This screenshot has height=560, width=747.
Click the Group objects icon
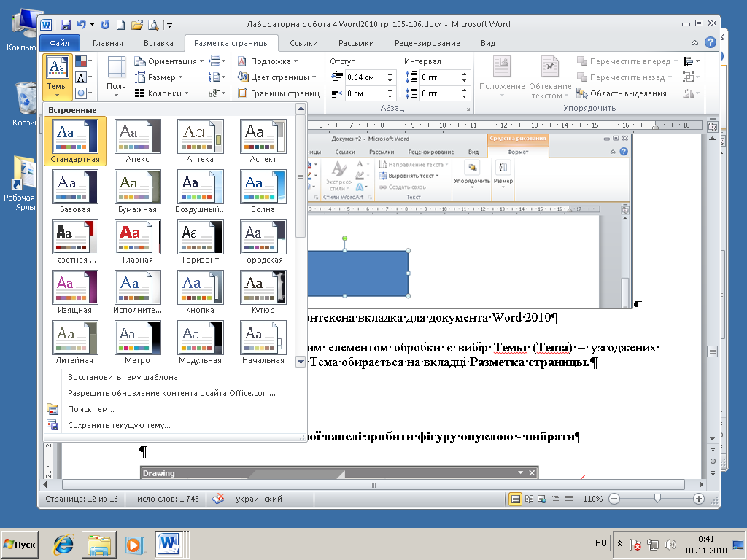click(692, 77)
